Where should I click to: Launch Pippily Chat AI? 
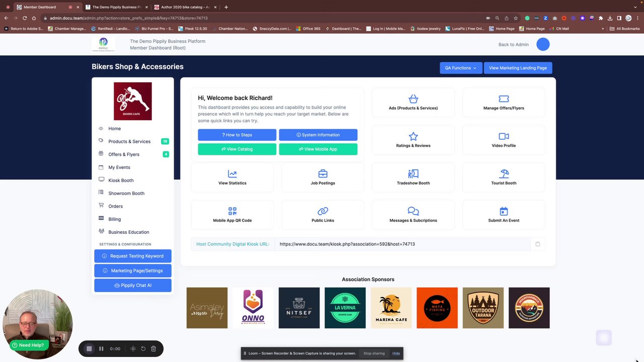(x=133, y=285)
